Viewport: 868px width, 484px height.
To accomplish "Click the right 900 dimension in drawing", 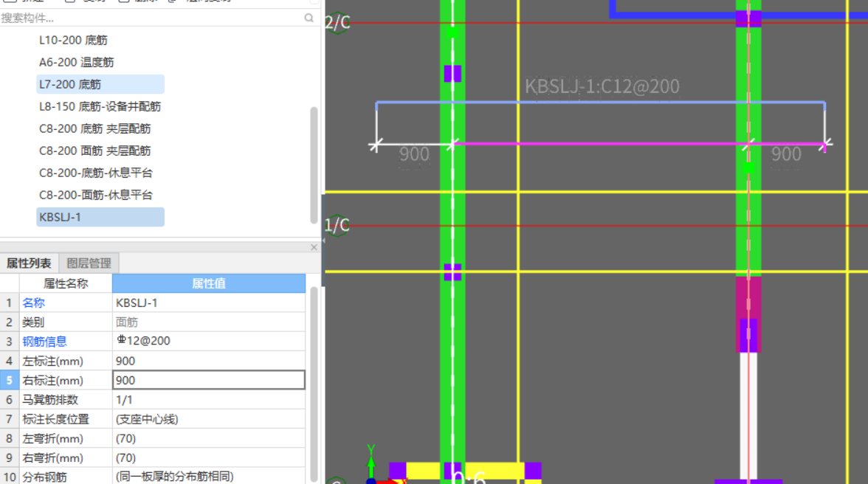I will click(786, 154).
